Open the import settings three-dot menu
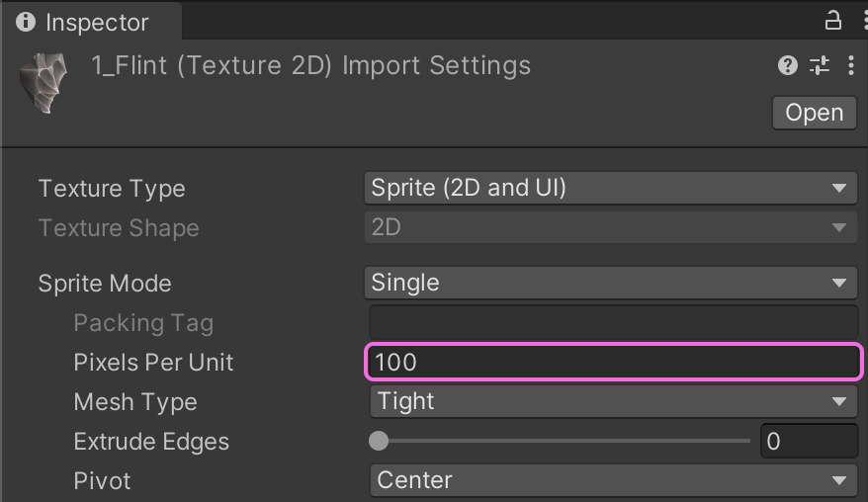868x502 pixels. click(851, 65)
